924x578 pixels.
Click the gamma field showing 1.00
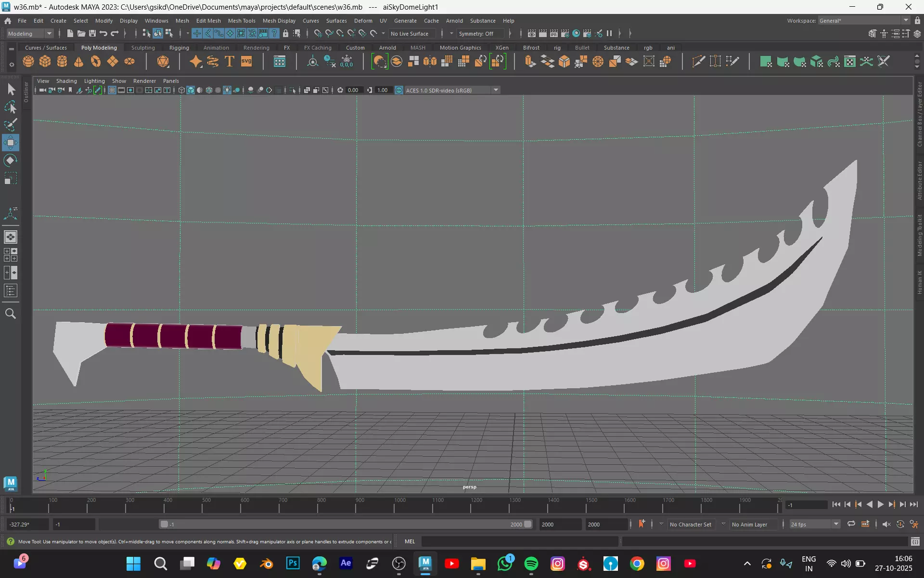click(383, 90)
